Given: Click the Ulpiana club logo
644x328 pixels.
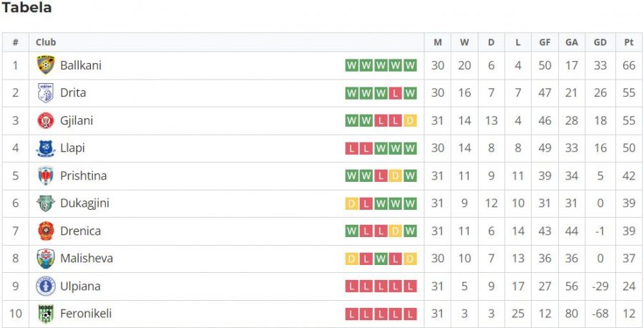Looking at the screenshot, I should (x=46, y=286).
